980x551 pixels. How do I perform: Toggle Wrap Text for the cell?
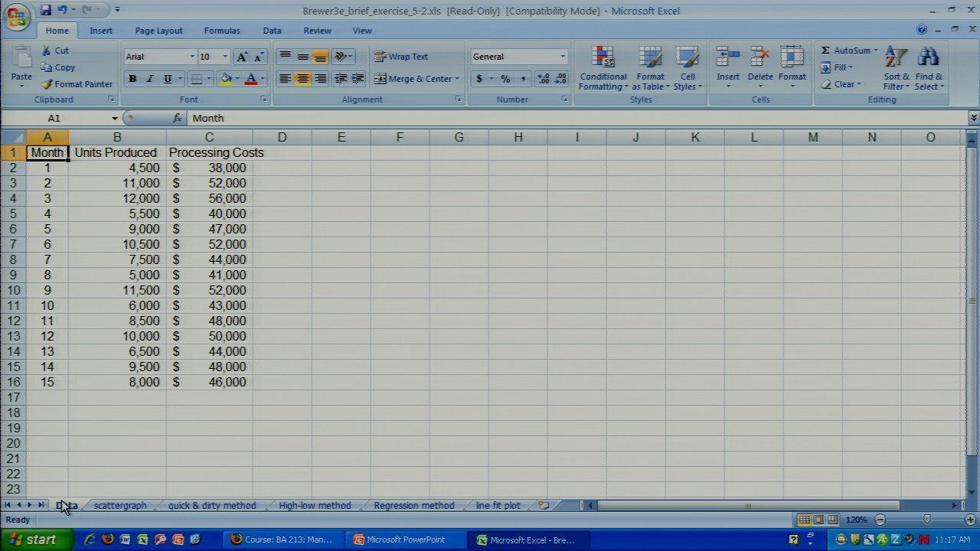tap(401, 57)
